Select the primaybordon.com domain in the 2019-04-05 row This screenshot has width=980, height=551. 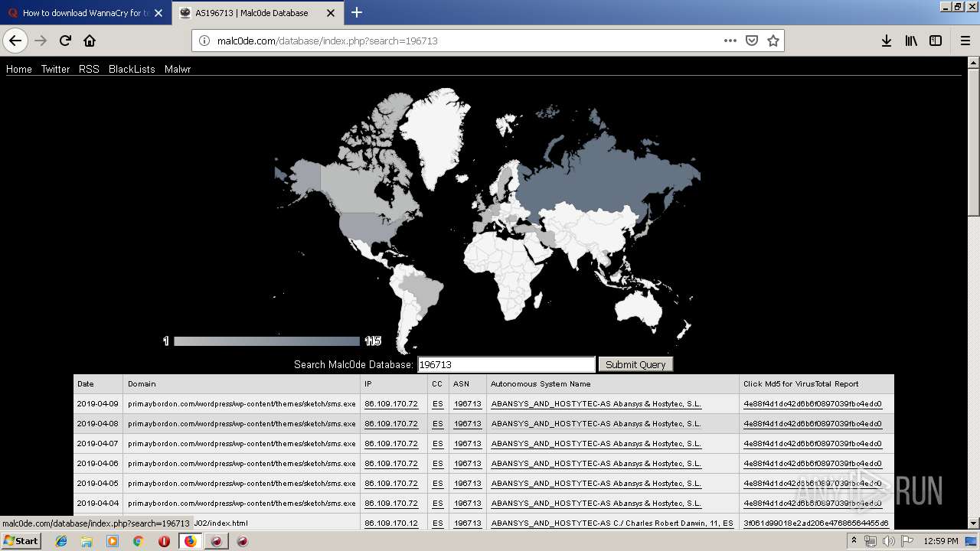[242, 484]
